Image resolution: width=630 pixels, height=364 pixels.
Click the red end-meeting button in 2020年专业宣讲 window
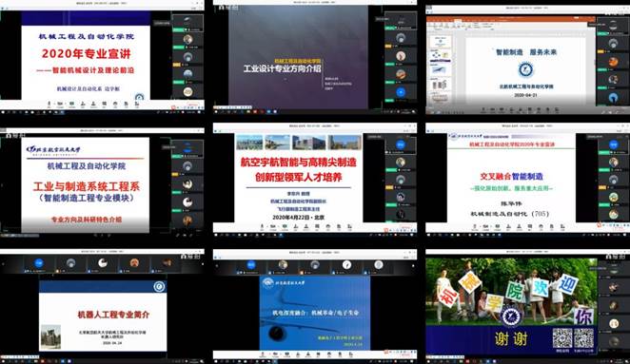[x=193, y=105]
